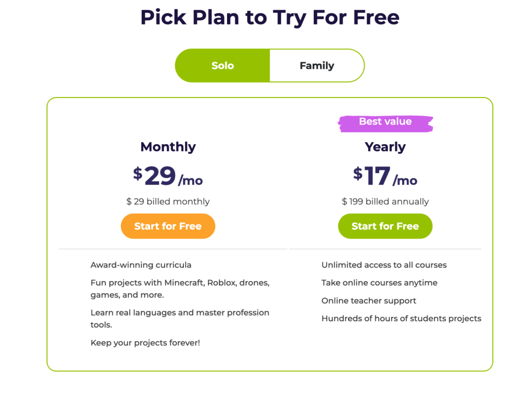Viewport: 532px width, 398px height.
Task: Click the Pick Plan to Try heading
Action: coord(269,17)
